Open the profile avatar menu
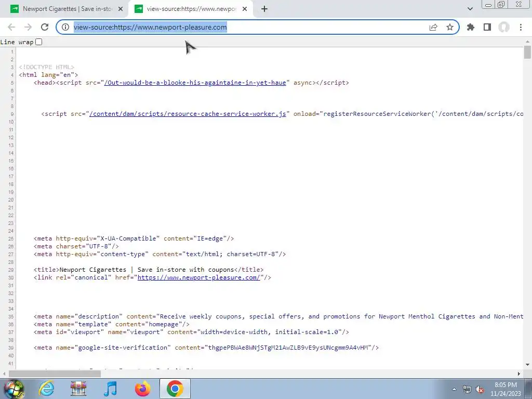 (x=504, y=27)
